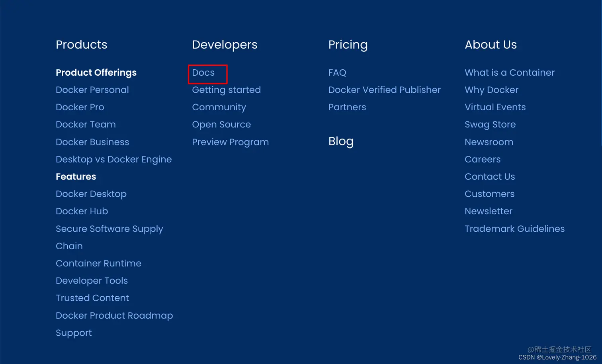Open the Newsroom link
The height and width of the screenshot is (364, 602).
click(489, 142)
